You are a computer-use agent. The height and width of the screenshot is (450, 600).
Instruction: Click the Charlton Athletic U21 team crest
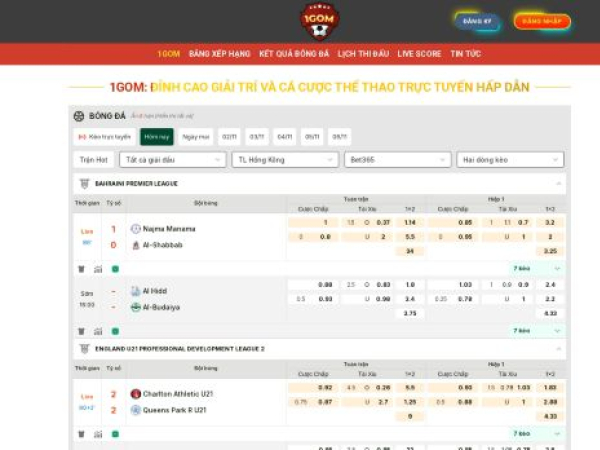coord(136,394)
